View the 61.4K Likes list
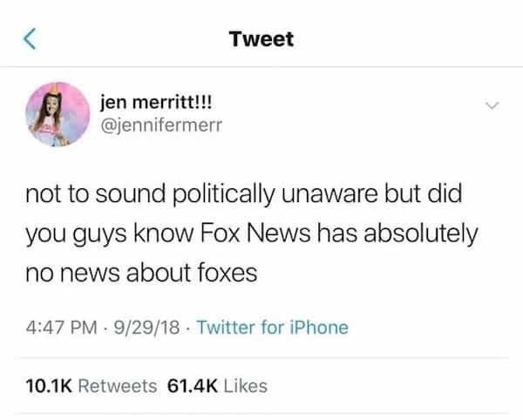 pos(217,384)
